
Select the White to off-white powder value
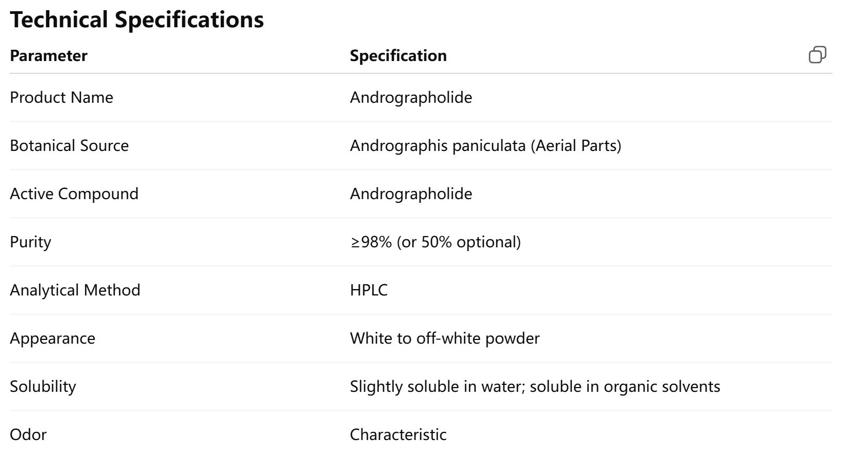445,338
